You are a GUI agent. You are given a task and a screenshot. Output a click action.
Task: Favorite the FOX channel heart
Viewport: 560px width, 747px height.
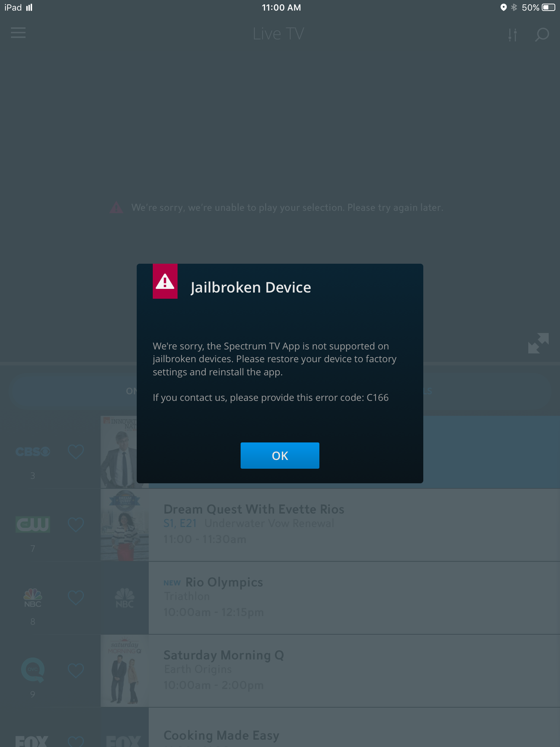(76, 742)
